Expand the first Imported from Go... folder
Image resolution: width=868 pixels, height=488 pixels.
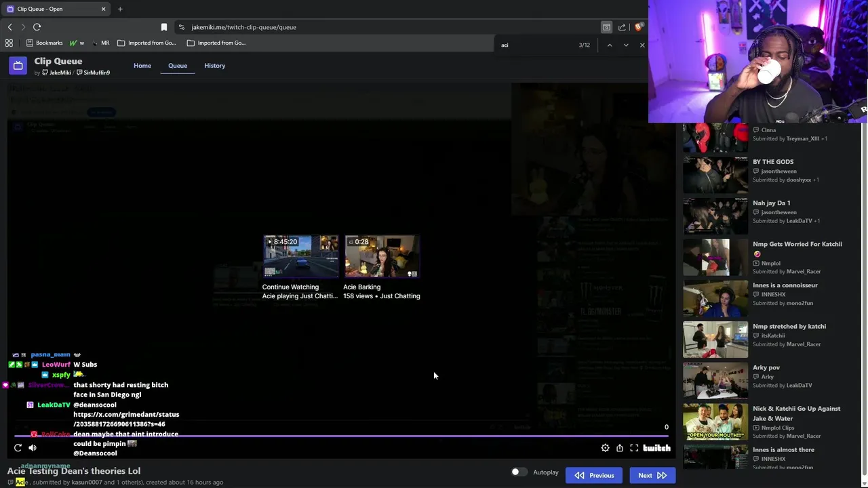pyautogui.click(x=146, y=43)
